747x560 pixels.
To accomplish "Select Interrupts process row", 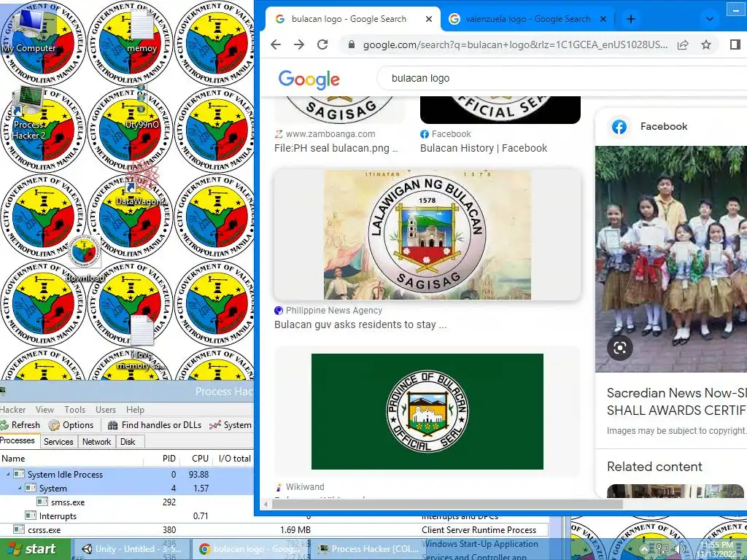I will click(x=127, y=516).
